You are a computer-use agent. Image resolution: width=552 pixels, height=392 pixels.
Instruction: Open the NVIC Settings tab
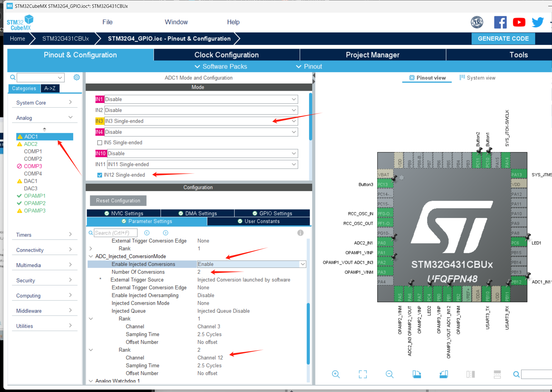[124, 213]
